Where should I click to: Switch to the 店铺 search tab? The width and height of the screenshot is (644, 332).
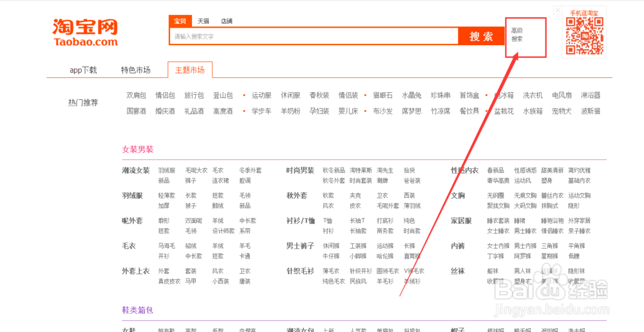click(227, 21)
